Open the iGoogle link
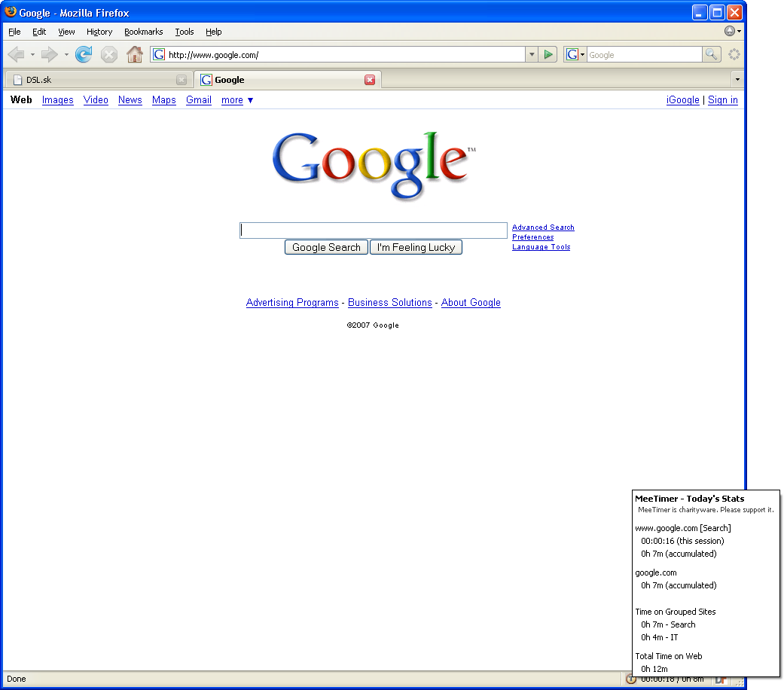Image resolution: width=784 pixels, height=690 pixels. tap(682, 100)
